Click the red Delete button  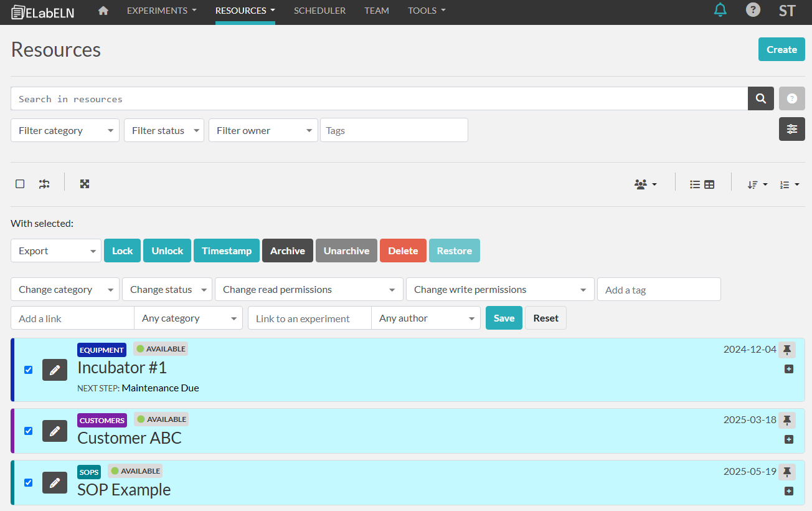coord(403,251)
